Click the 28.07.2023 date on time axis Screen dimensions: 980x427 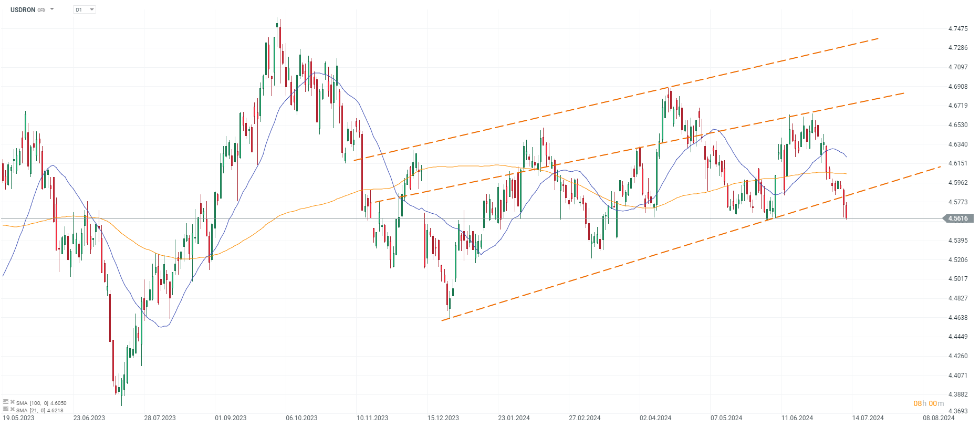coord(160,418)
